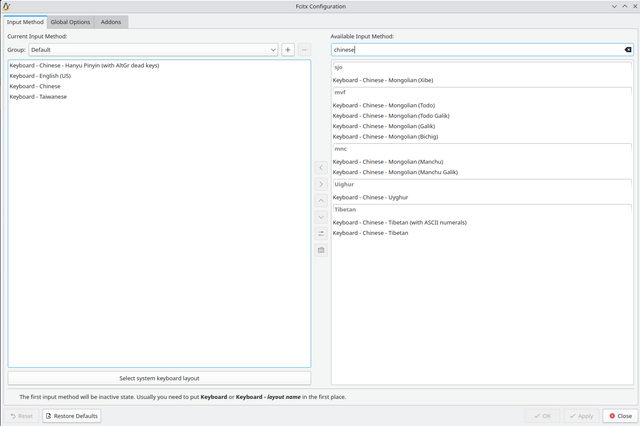Select Keyboard - Chinese - Mongolian (Todo)
The image size is (640, 426).
pyautogui.click(x=482, y=105)
